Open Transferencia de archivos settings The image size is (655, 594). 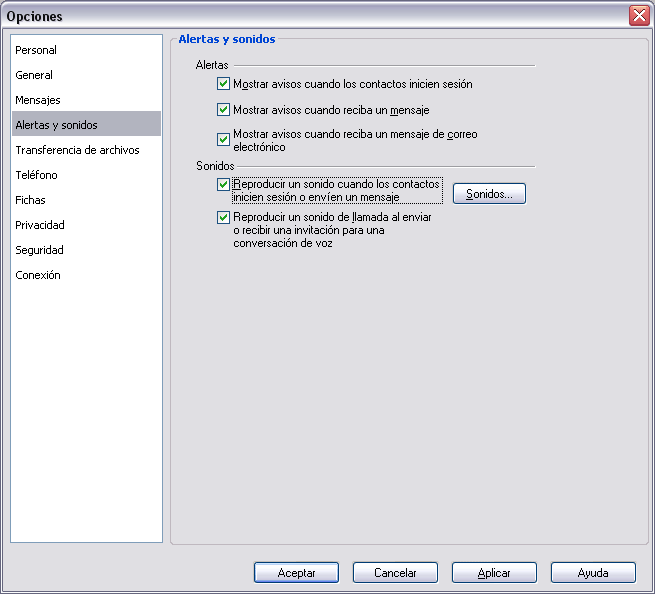click(x=86, y=150)
